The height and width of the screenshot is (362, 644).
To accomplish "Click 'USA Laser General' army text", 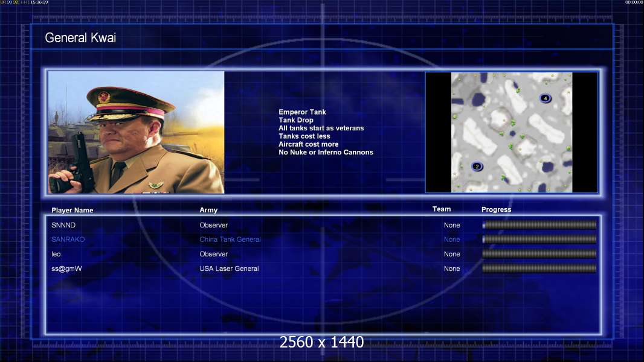I will [x=229, y=268].
